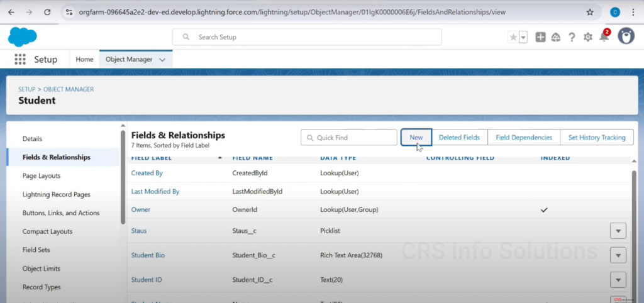644x303 pixels.
Task: Click the Quick Find search field
Action: coord(349,137)
